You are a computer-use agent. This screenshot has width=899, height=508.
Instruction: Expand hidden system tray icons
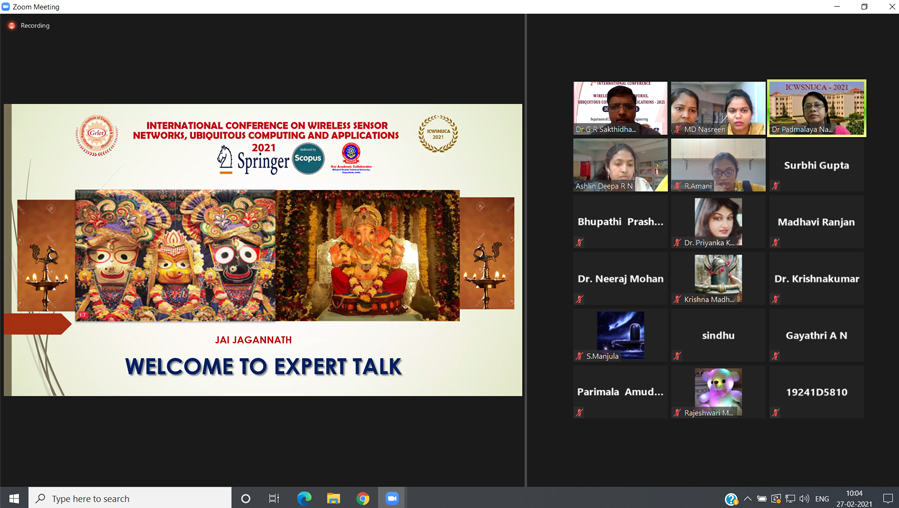pyautogui.click(x=747, y=498)
